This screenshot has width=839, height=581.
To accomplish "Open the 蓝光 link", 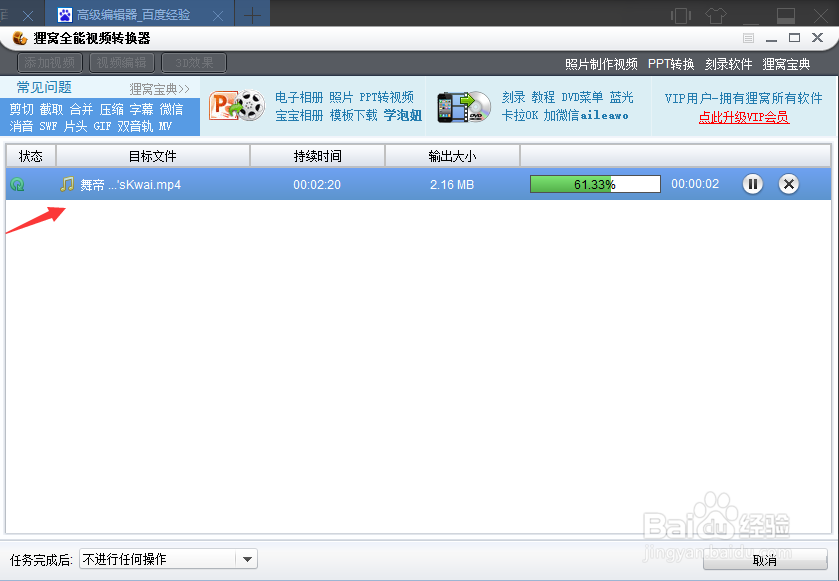I will click(x=621, y=97).
